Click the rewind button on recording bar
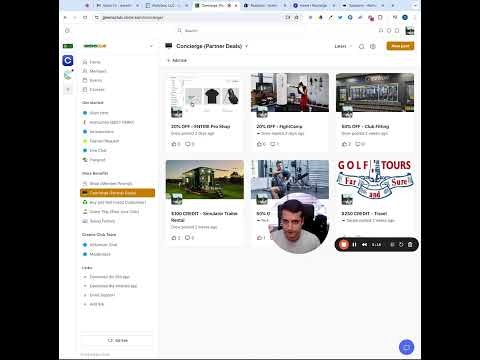This screenshot has height=360, width=480. click(x=364, y=245)
